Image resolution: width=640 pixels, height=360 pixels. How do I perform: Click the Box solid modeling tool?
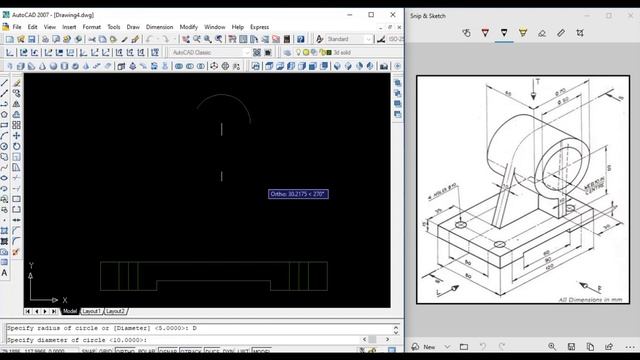(20, 66)
